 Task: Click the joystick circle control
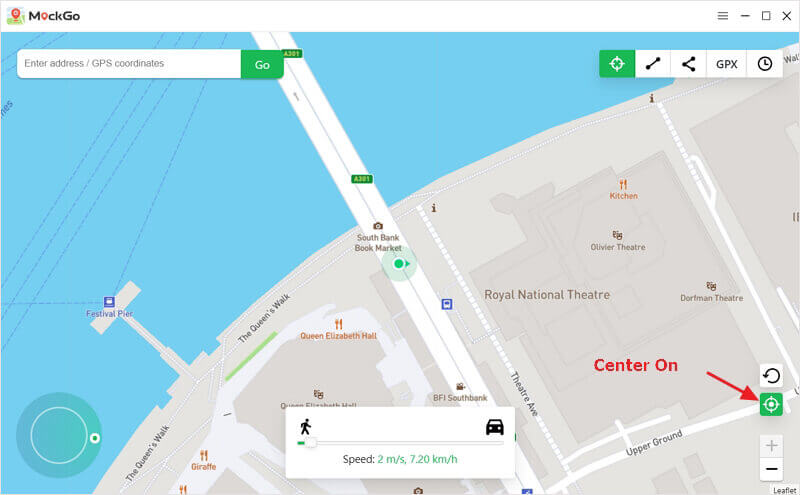point(59,435)
